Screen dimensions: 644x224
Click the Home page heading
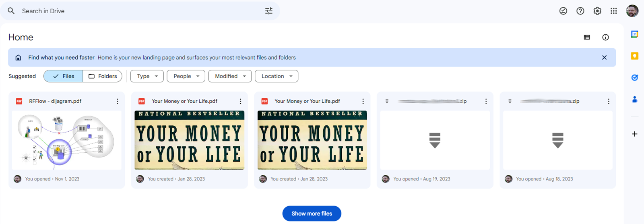point(21,37)
